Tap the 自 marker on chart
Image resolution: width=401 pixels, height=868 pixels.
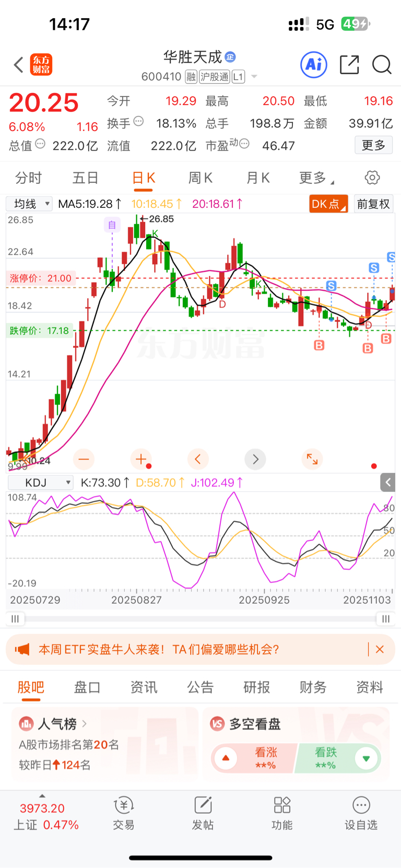[x=112, y=225]
